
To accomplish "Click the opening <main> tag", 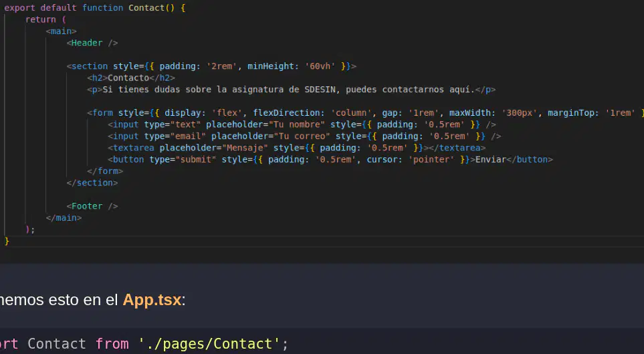I will pyautogui.click(x=62, y=31).
